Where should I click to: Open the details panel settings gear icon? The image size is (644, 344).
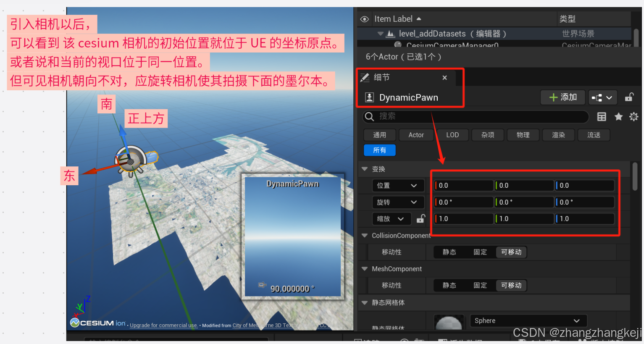(x=633, y=117)
